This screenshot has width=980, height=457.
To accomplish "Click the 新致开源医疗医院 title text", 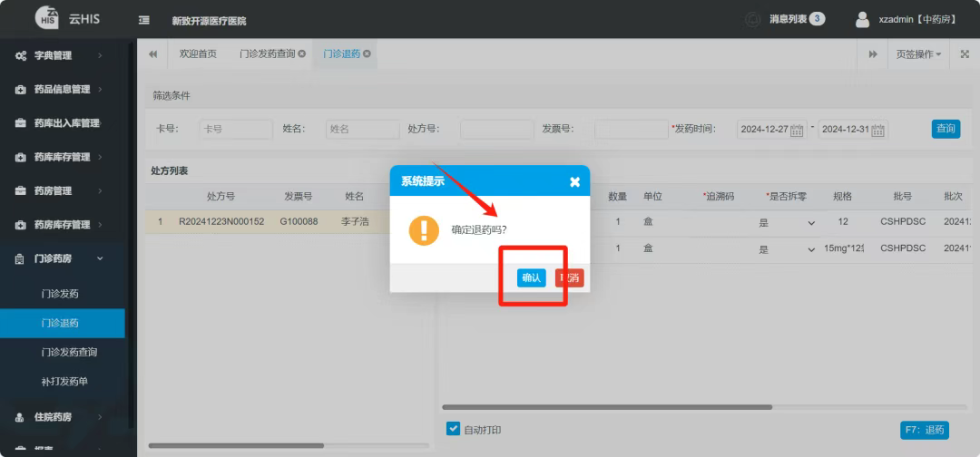I will click(209, 21).
